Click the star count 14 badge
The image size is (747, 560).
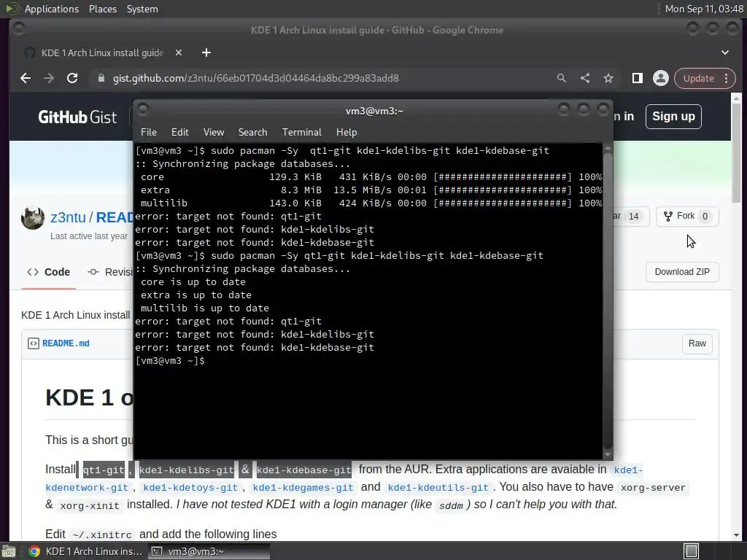click(x=633, y=217)
